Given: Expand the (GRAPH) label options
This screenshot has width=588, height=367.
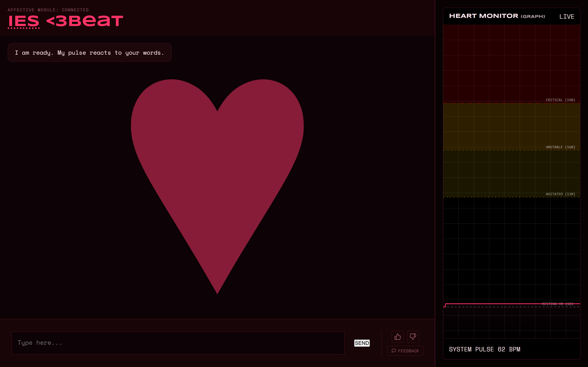Looking at the screenshot, I should click(533, 16).
